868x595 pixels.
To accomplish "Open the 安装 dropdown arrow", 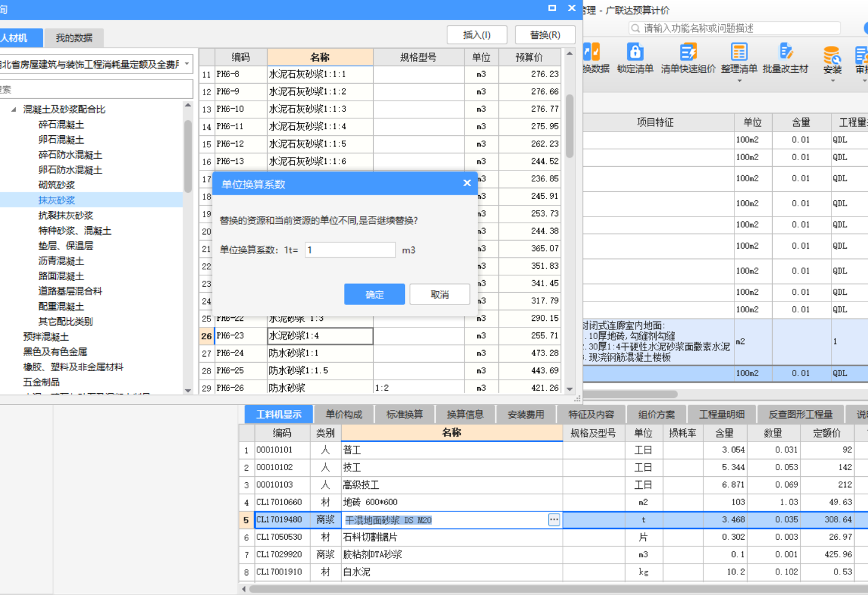I will point(832,81).
